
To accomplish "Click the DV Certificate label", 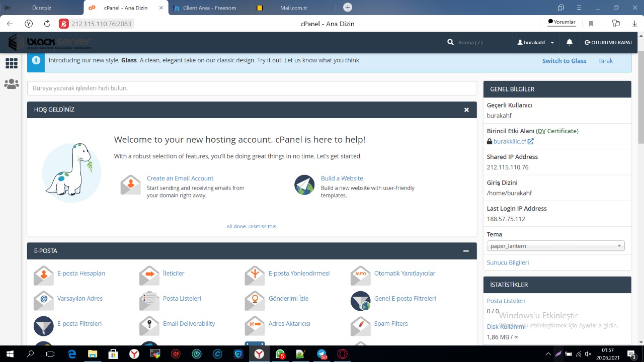I will click(x=557, y=131).
